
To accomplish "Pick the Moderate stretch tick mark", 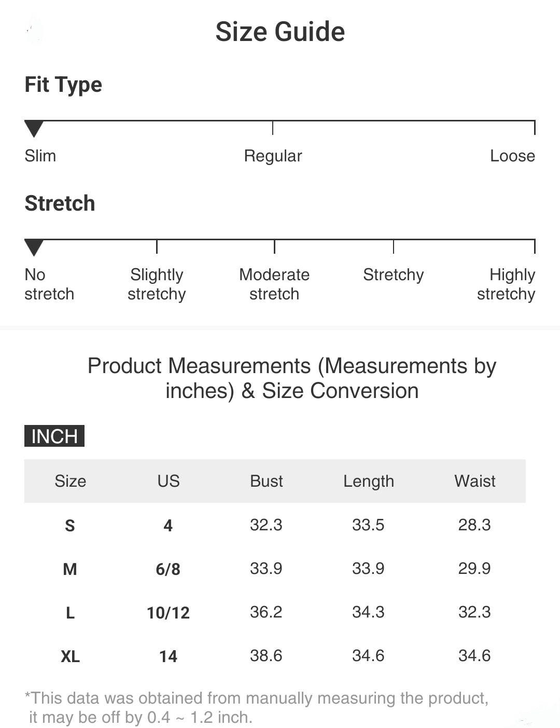I will 274,247.
